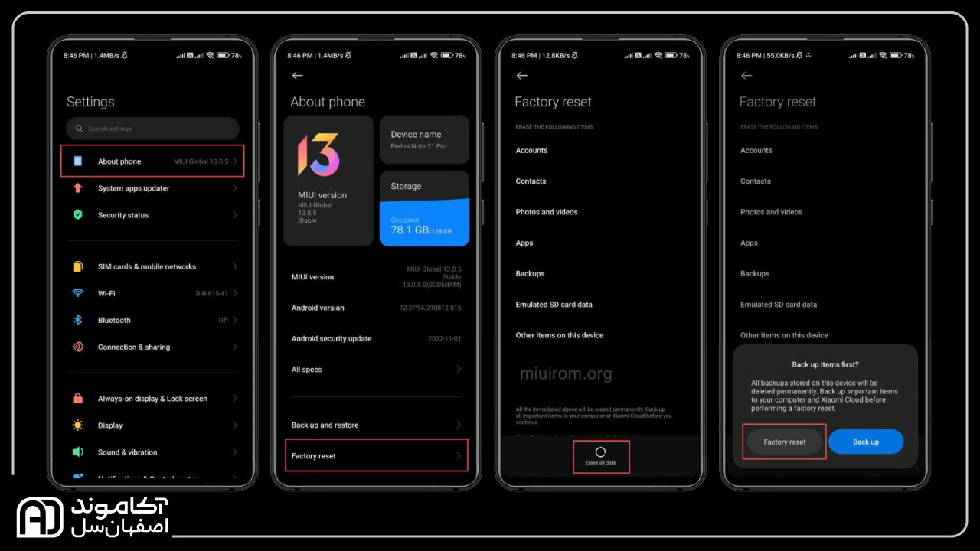Tap MIUI Global 13.0.5 value beside About phone
This screenshot has height=551, width=980.
(201, 161)
